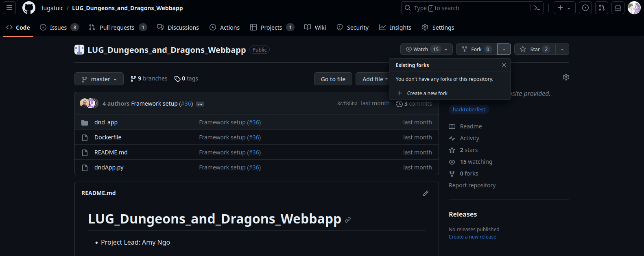Open the command palette icon
The width and height of the screenshot is (644, 256).
click(537, 8)
